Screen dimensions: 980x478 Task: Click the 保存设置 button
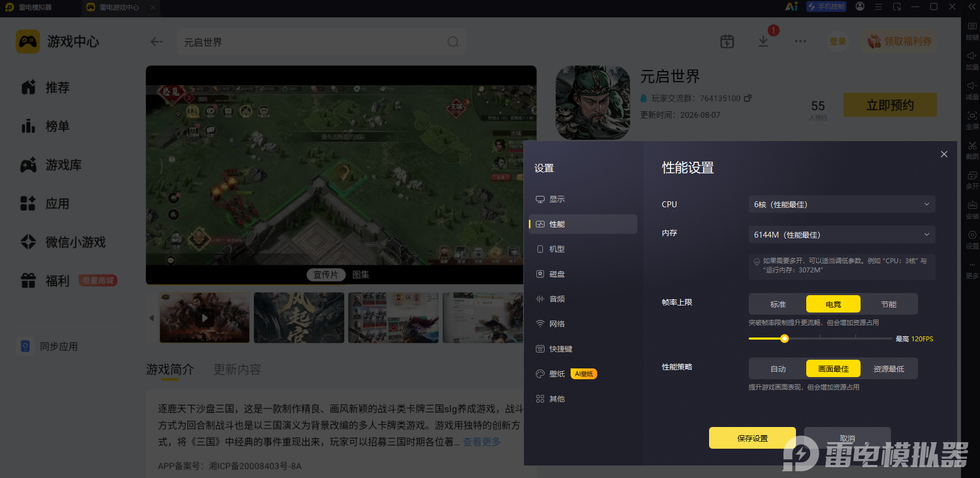[x=753, y=438]
